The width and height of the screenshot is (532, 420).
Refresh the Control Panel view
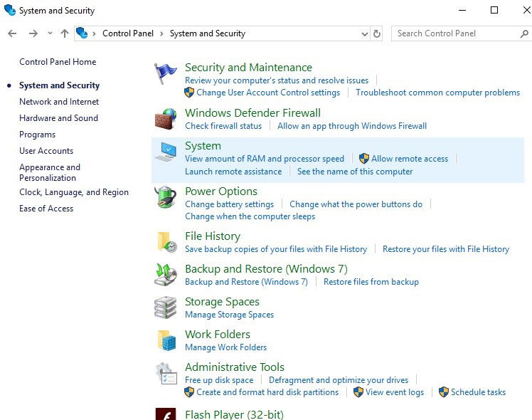[377, 33]
